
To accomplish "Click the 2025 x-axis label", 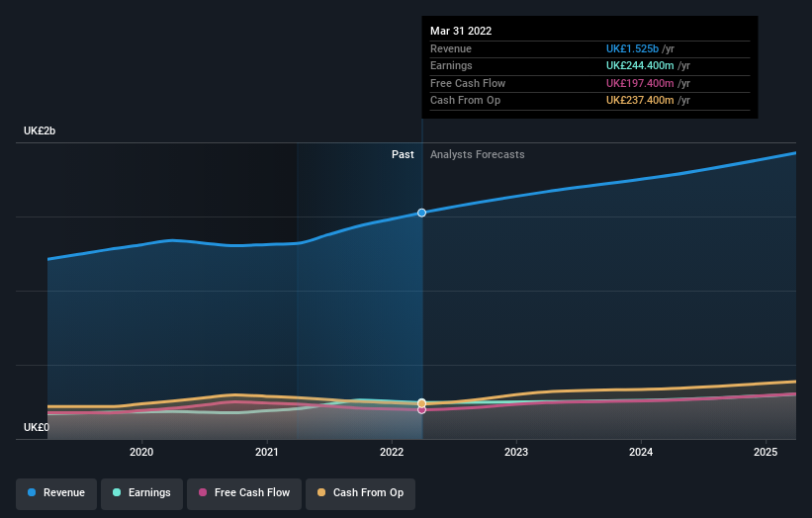I will pos(766,453).
